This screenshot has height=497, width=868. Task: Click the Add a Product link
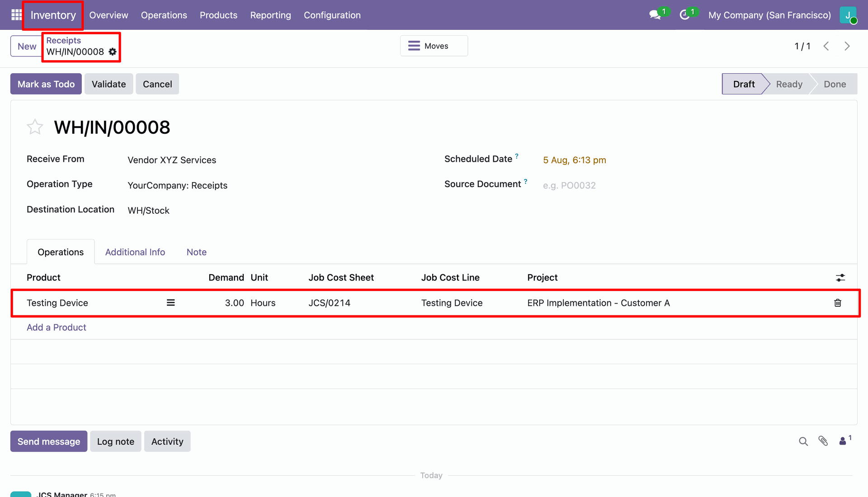point(57,327)
